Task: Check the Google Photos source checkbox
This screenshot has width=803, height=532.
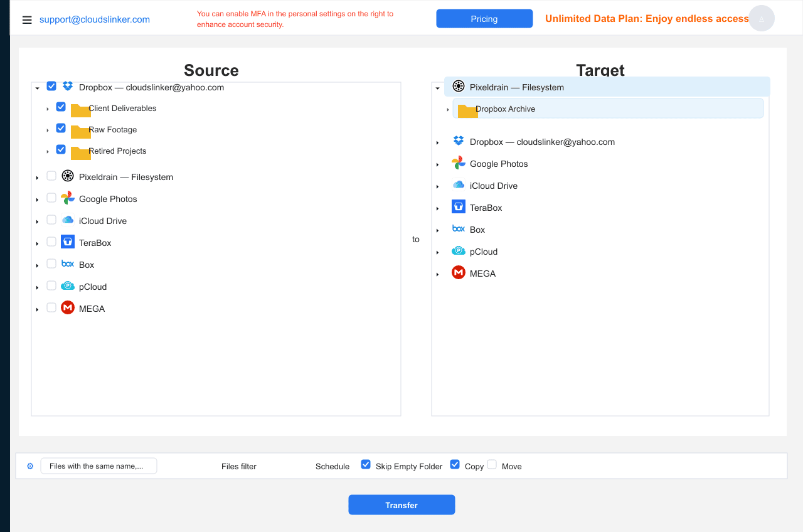Action: (x=51, y=198)
